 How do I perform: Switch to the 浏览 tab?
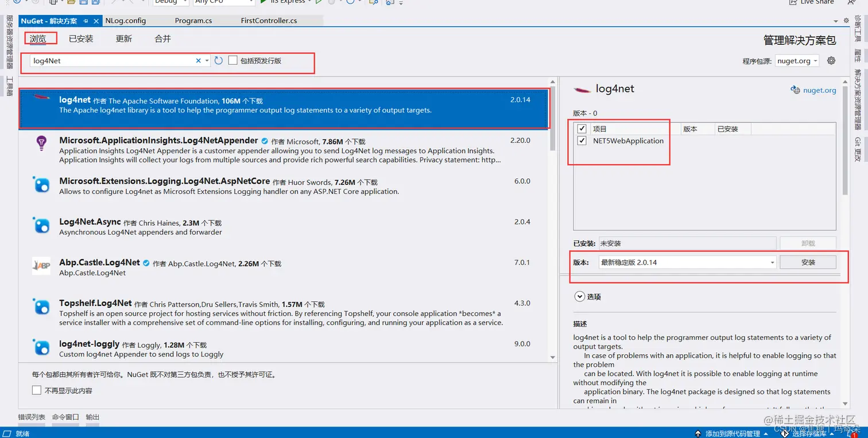38,38
